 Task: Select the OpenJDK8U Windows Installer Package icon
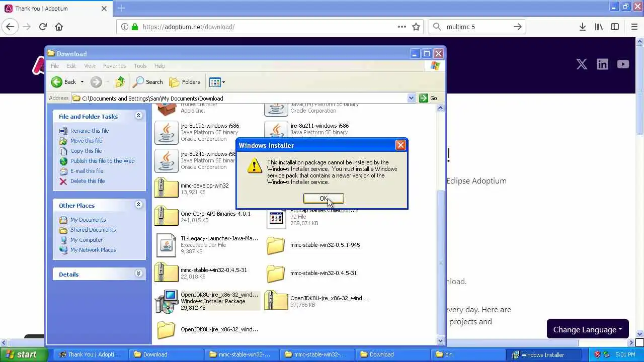167,301
